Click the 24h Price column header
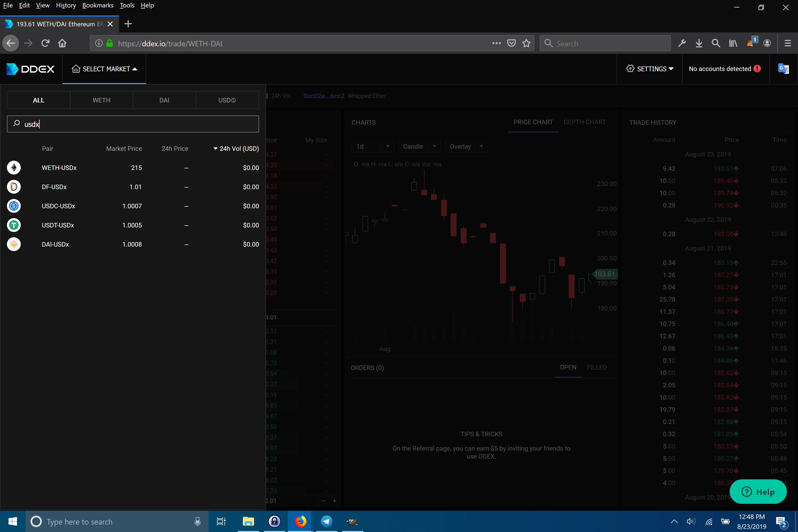The width and height of the screenshot is (798, 532). (x=175, y=149)
